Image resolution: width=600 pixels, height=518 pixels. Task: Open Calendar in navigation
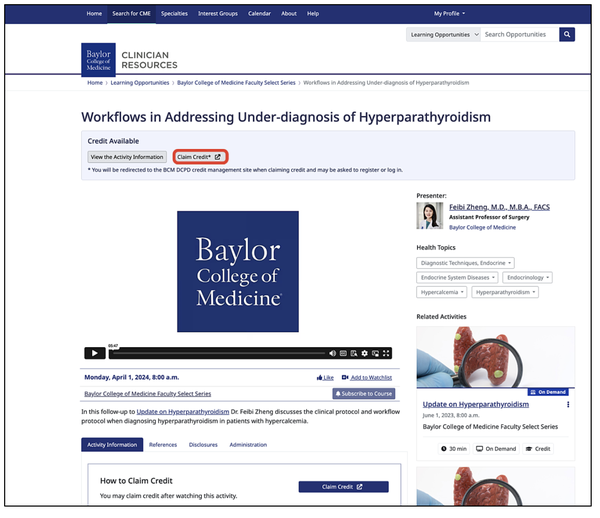pyautogui.click(x=259, y=13)
